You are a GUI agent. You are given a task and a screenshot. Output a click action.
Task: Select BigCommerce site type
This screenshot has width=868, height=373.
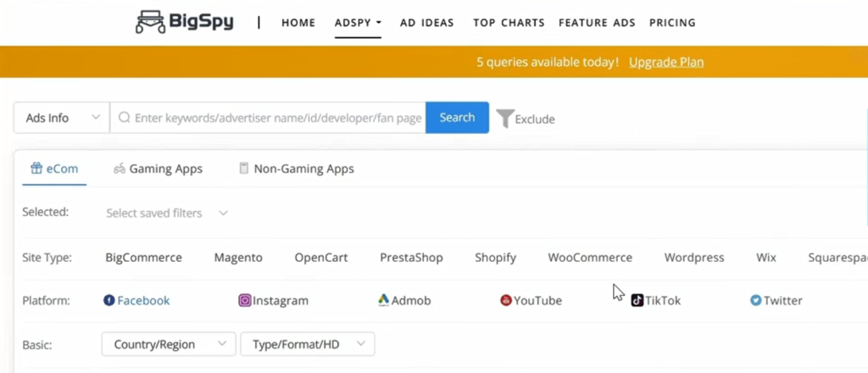(x=144, y=258)
